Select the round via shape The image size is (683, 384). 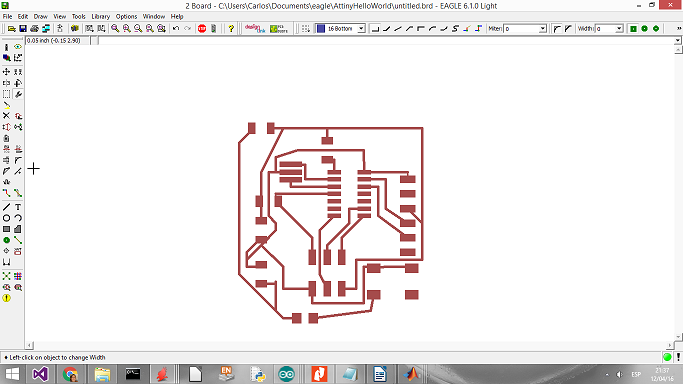645,29
